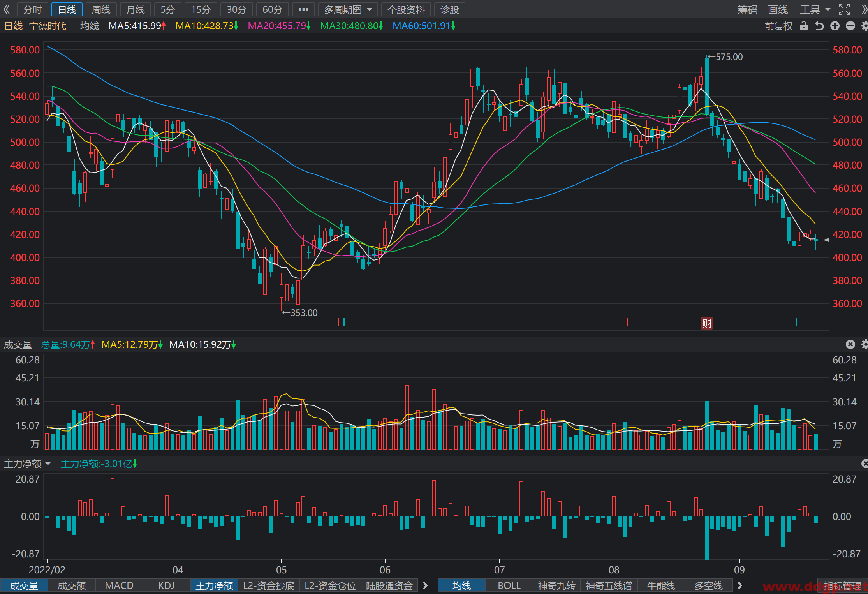The image size is (868, 594).
Task: Open chart settings gear icon
Action: click(864, 26)
